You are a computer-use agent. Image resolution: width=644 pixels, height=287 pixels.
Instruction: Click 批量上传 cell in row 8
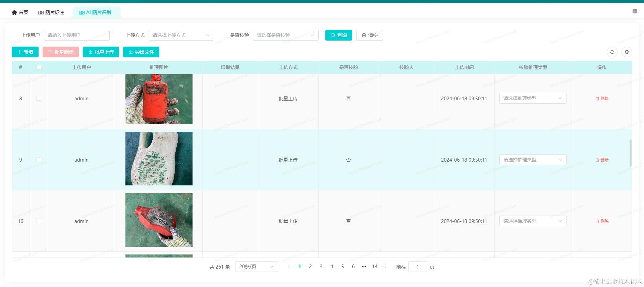[288, 99]
